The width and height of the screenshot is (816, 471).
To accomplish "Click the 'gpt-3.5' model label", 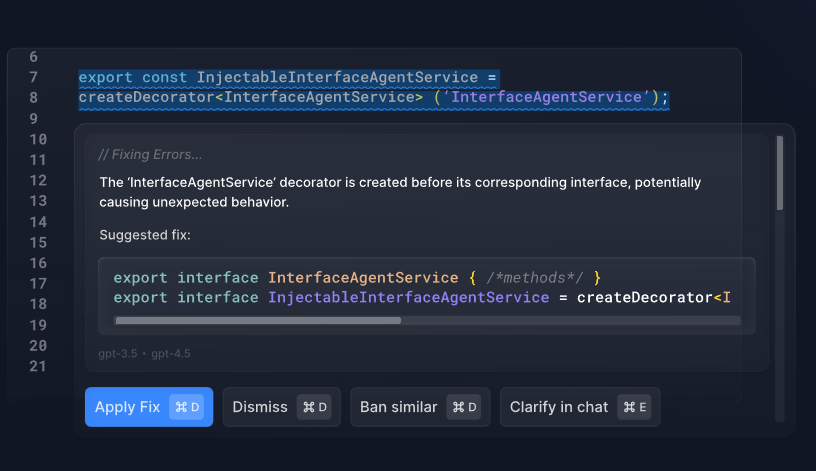I will tap(118, 354).
